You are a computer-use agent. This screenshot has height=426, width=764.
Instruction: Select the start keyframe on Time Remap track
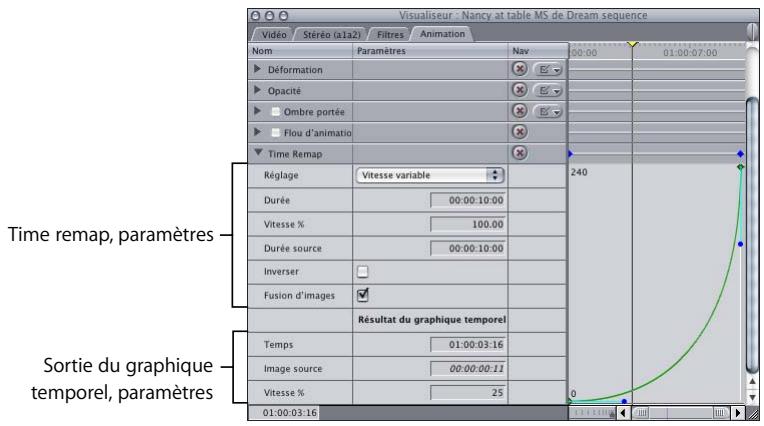[x=570, y=154]
